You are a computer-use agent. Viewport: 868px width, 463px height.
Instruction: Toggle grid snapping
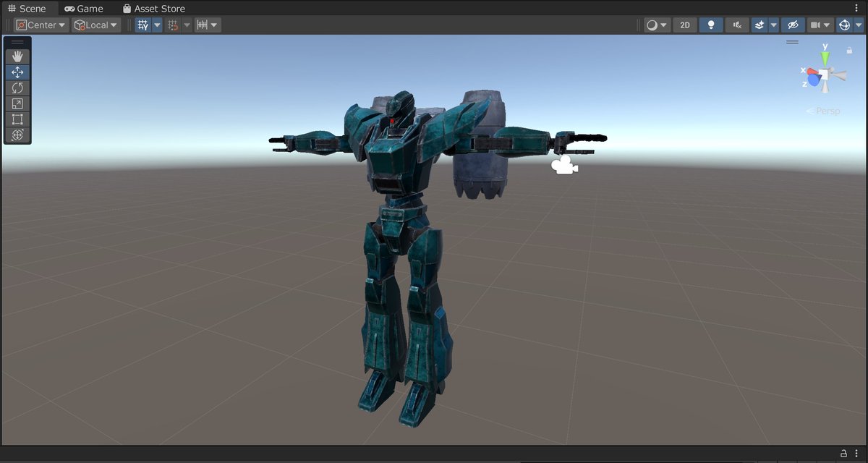coord(173,25)
